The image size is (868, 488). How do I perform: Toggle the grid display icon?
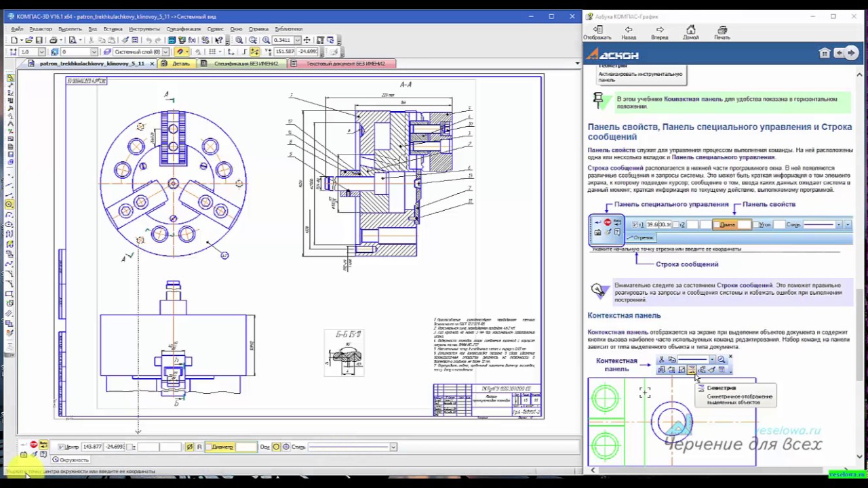point(212,52)
